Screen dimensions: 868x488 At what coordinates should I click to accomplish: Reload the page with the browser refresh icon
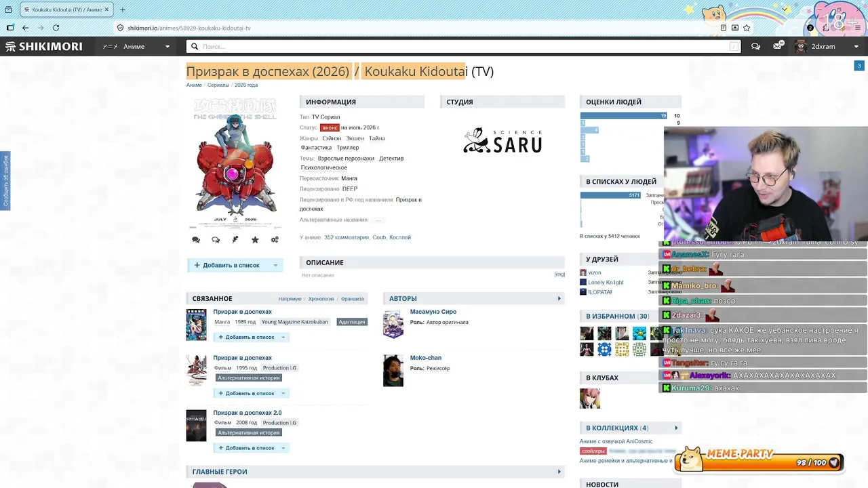56,28
